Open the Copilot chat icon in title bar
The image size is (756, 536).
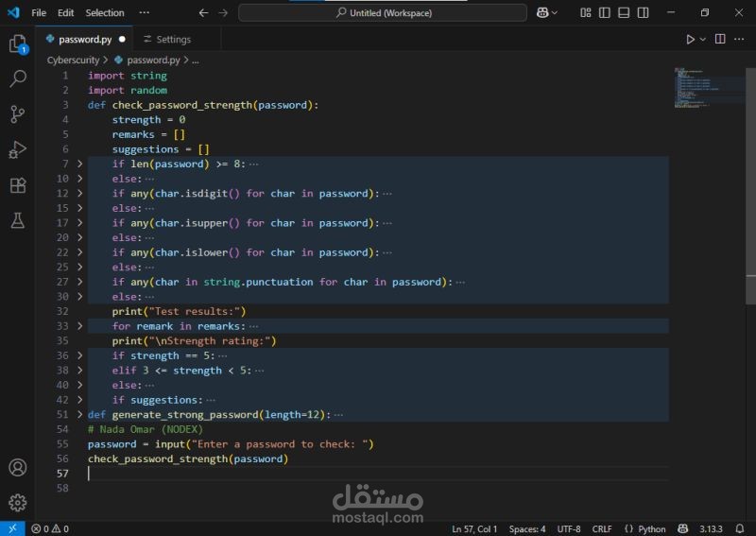pos(542,13)
